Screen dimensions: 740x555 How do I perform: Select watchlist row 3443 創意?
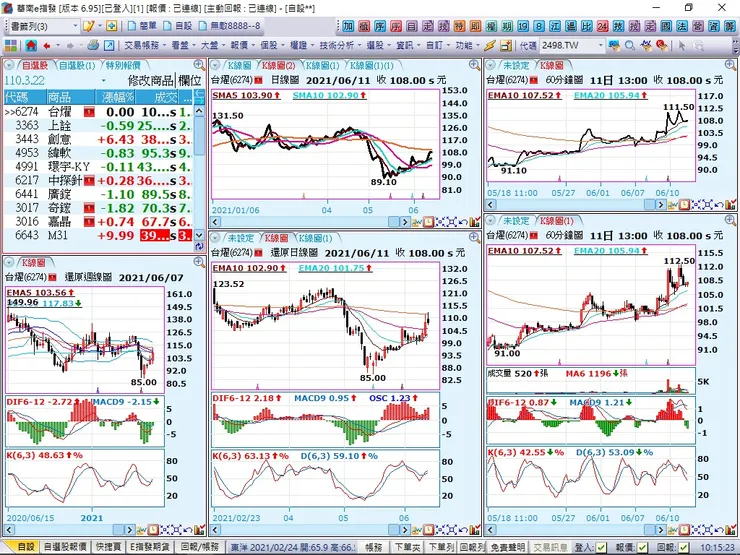pyautogui.click(x=98, y=139)
